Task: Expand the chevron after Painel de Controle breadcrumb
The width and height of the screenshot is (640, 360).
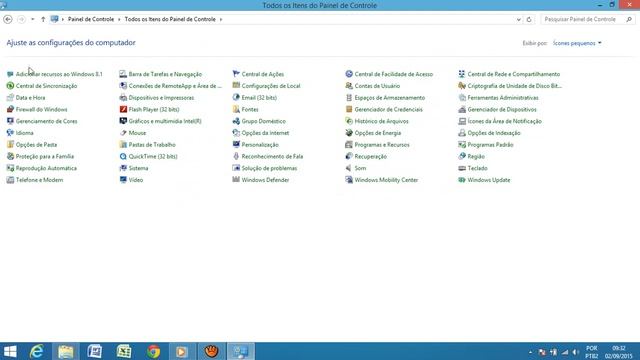Action: pos(119,19)
